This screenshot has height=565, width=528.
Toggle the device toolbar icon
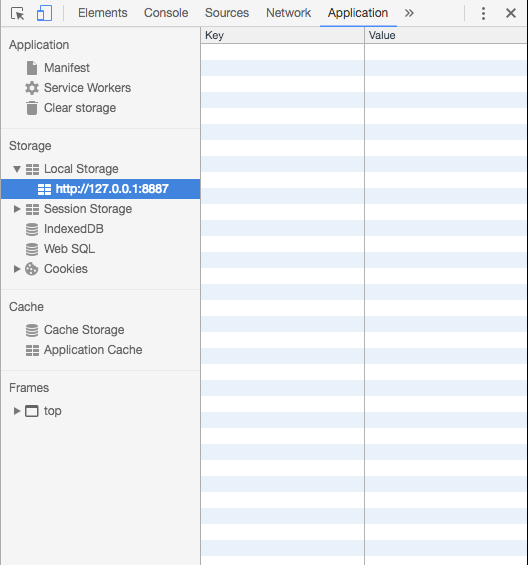coord(44,13)
